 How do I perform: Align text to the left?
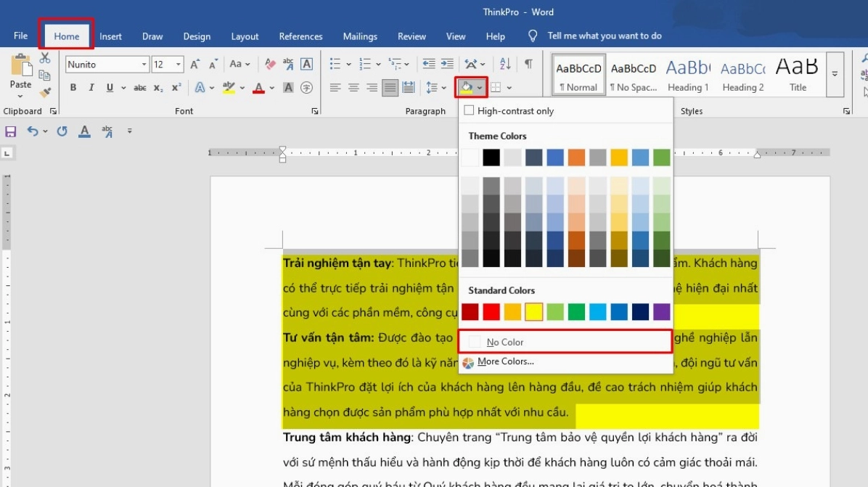tap(335, 87)
